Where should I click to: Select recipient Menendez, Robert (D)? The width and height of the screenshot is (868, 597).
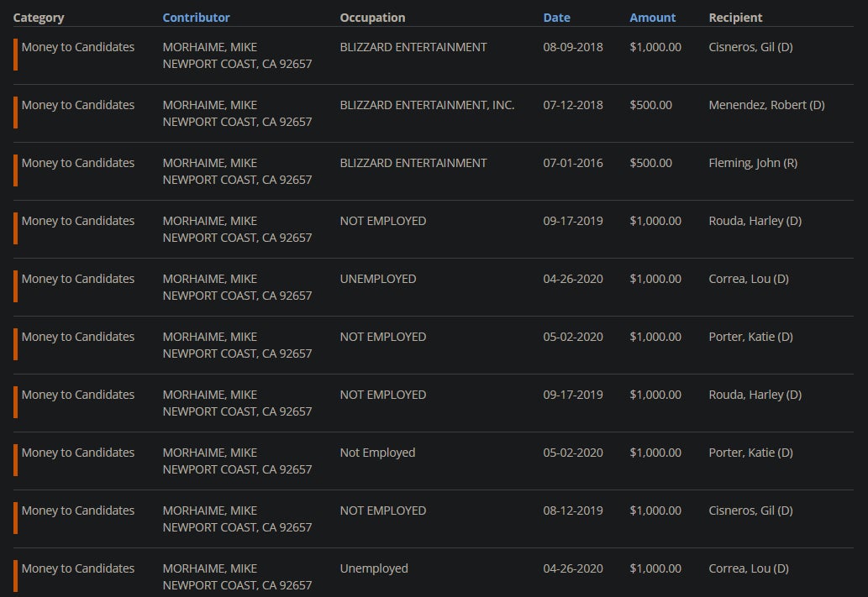[x=766, y=105]
